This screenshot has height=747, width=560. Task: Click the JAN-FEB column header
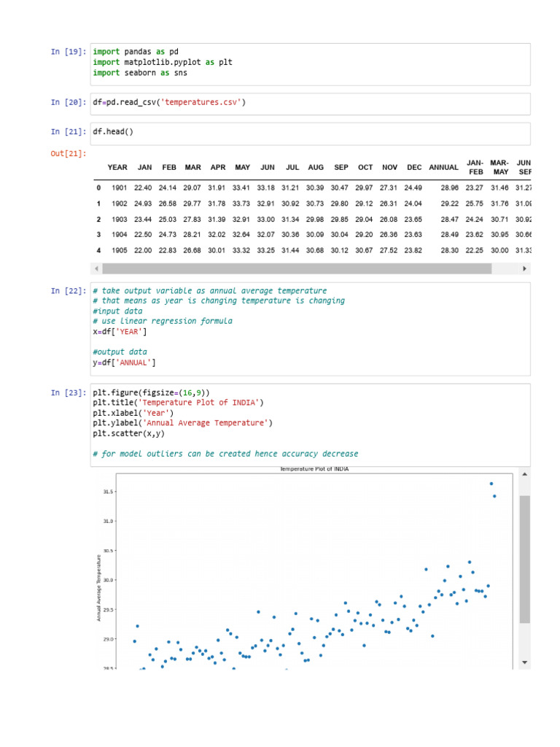[475, 167]
